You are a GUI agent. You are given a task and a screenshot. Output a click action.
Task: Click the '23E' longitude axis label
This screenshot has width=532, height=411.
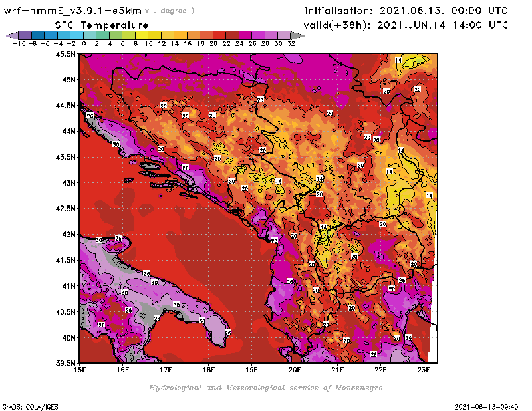[x=424, y=370]
